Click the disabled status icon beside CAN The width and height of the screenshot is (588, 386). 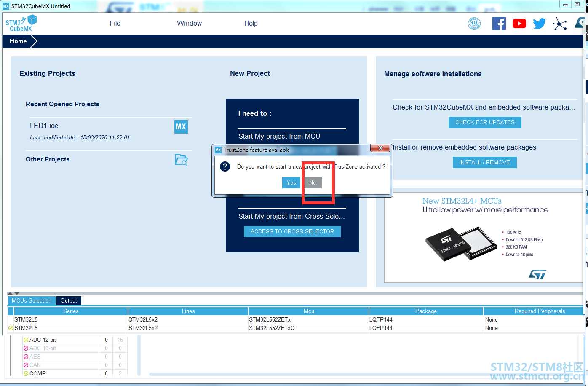tap(26, 365)
